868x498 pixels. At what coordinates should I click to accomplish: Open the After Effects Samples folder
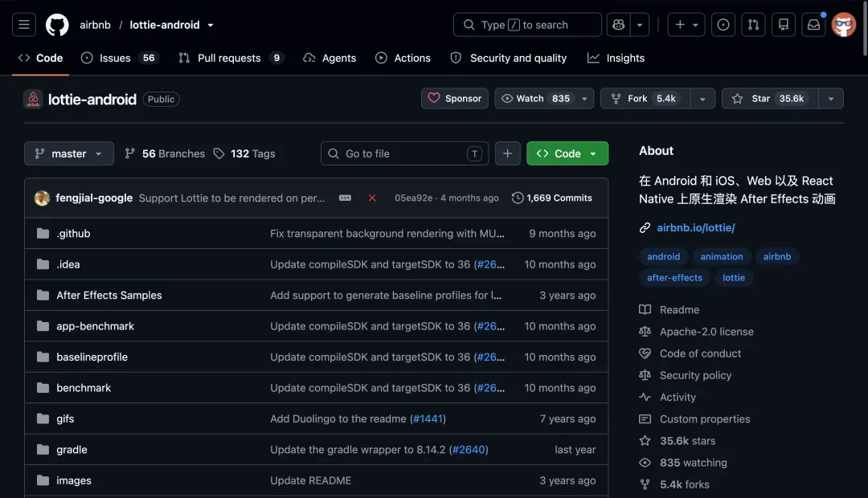109,296
